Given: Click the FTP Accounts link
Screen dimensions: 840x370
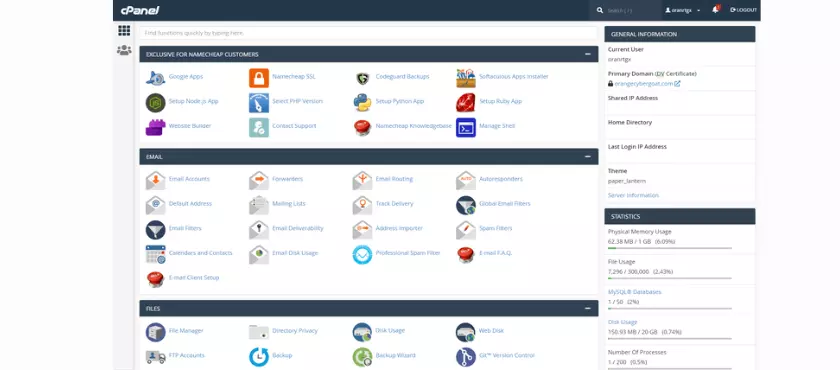Looking at the screenshot, I should coord(187,355).
